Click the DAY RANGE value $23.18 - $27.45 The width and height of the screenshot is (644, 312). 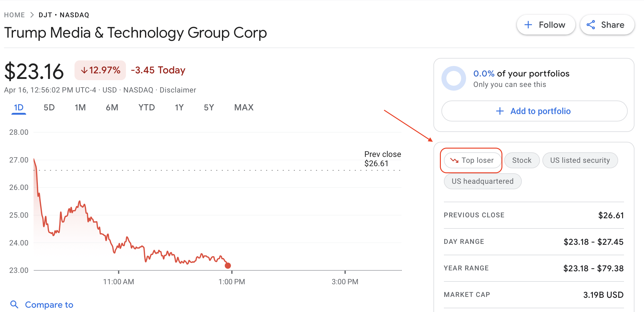[x=594, y=242]
